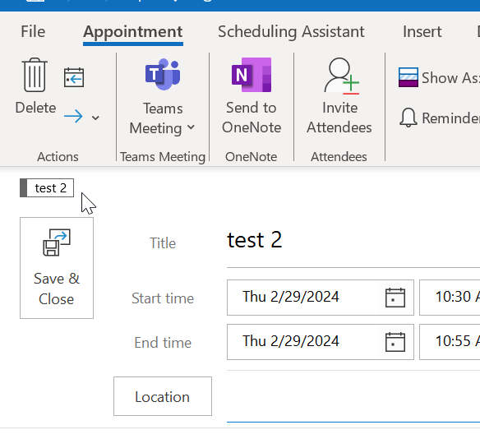Click the Reminder bell icon

pyautogui.click(x=408, y=118)
